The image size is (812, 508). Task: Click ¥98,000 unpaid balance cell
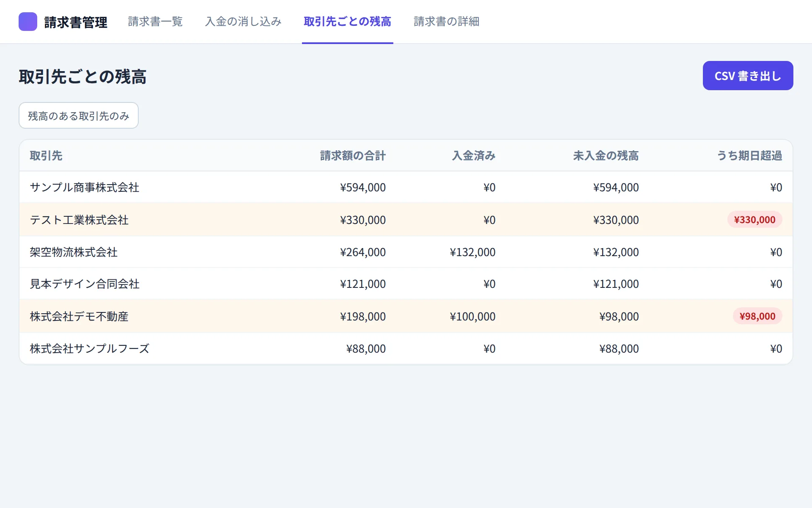tap(619, 316)
